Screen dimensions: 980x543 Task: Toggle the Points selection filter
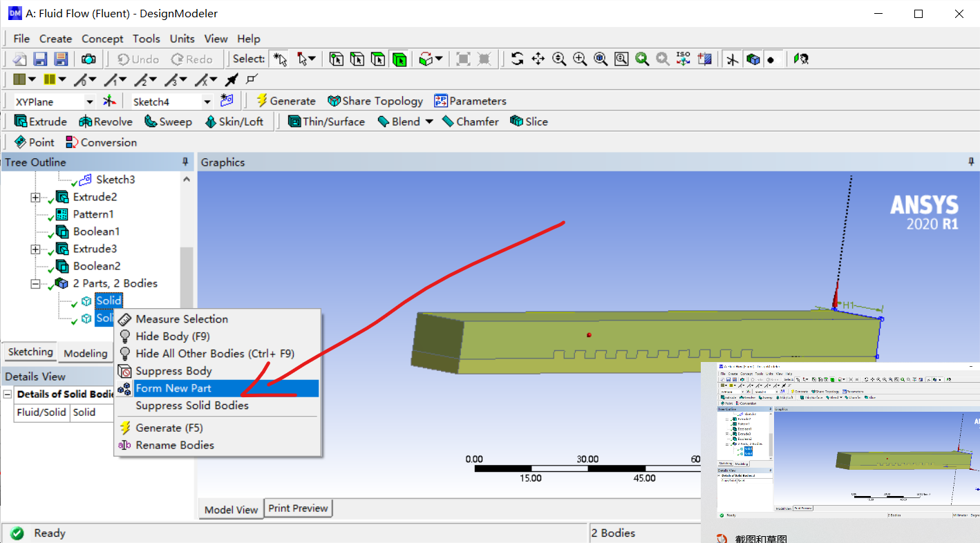[x=337, y=59]
